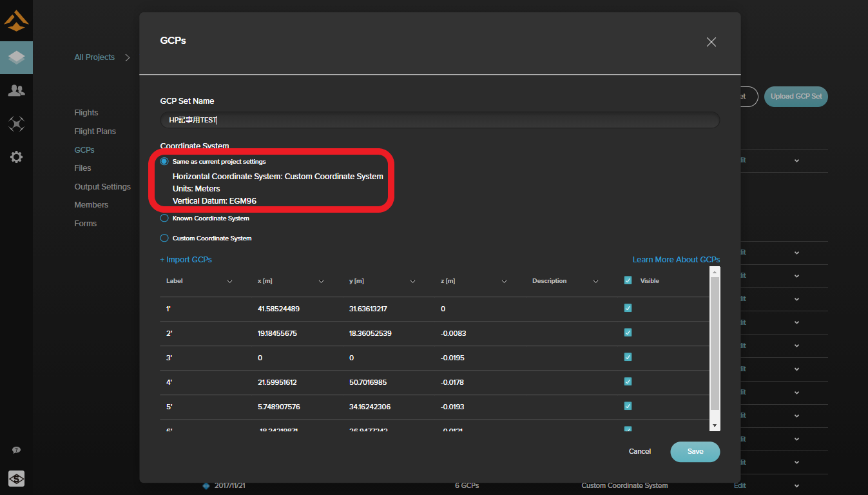This screenshot has height=495, width=868.
Task: Go to GCPs in project menu
Action: coord(84,150)
